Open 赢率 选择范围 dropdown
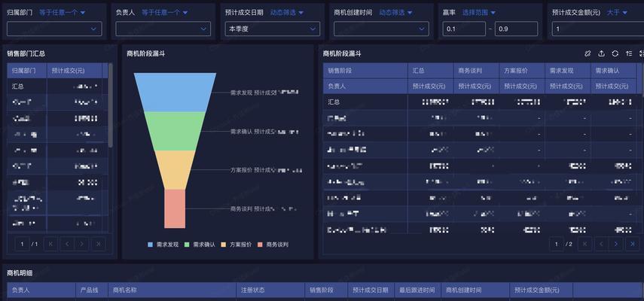The width and height of the screenshot is (644, 301). [479, 13]
